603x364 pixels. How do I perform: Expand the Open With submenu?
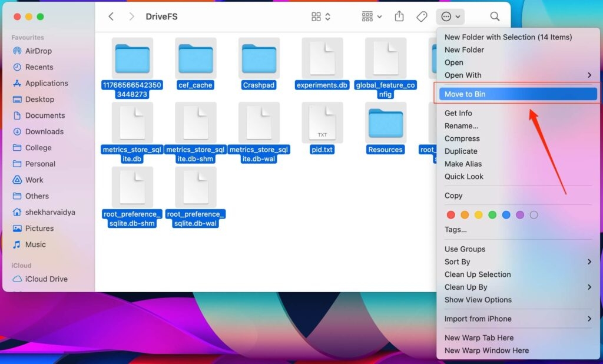518,75
